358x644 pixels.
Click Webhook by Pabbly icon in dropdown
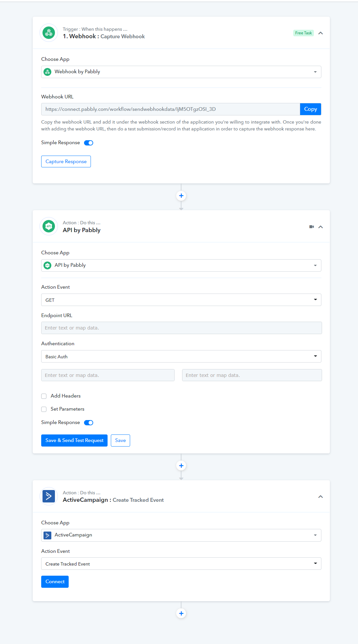[x=47, y=72]
